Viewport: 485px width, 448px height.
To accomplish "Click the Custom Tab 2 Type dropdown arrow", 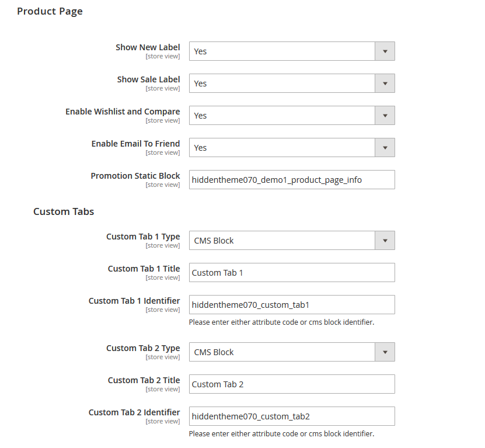I will pyautogui.click(x=385, y=352).
